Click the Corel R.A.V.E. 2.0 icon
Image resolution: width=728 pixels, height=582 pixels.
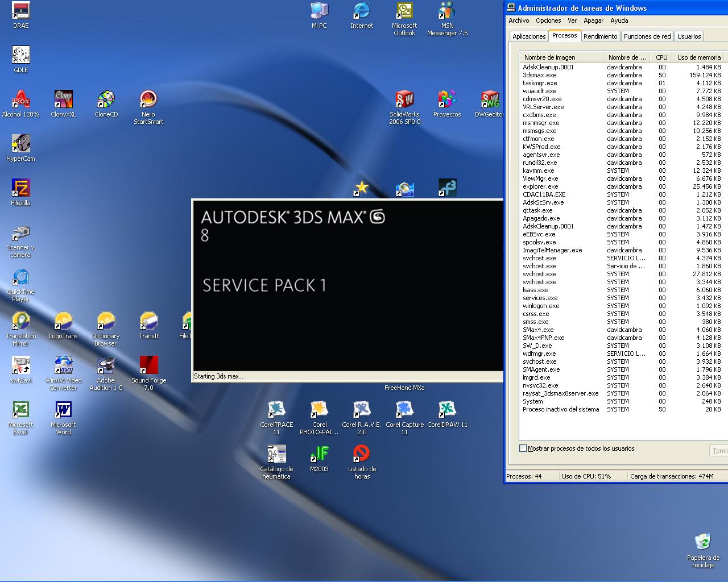(x=362, y=418)
